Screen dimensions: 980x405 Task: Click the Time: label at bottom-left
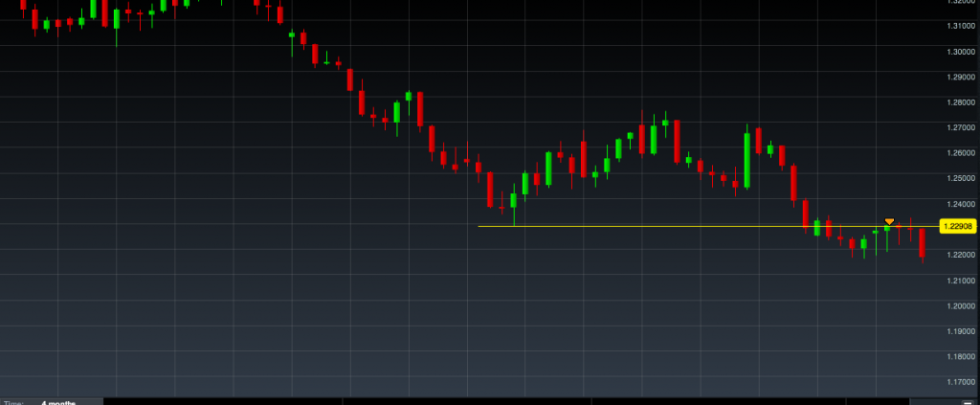pyautogui.click(x=12, y=402)
